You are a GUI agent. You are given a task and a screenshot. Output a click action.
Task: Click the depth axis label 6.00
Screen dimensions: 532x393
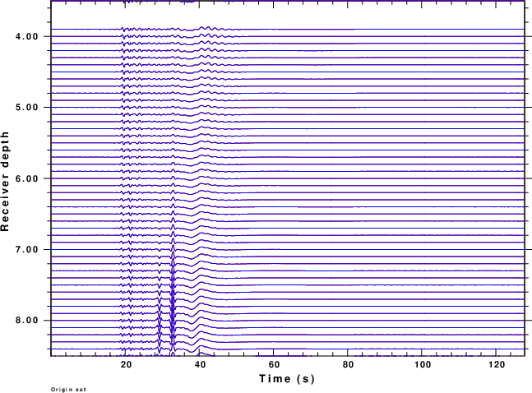tap(27, 178)
